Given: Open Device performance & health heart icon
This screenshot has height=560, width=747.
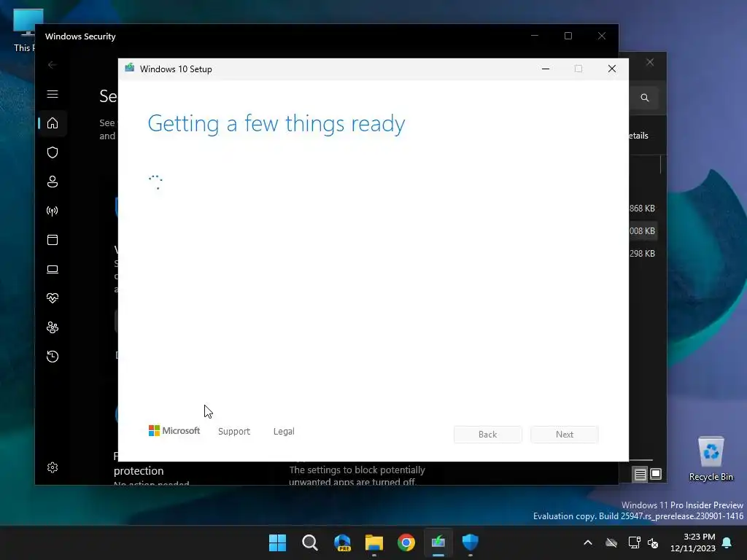Looking at the screenshot, I should click(x=53, y=298).
